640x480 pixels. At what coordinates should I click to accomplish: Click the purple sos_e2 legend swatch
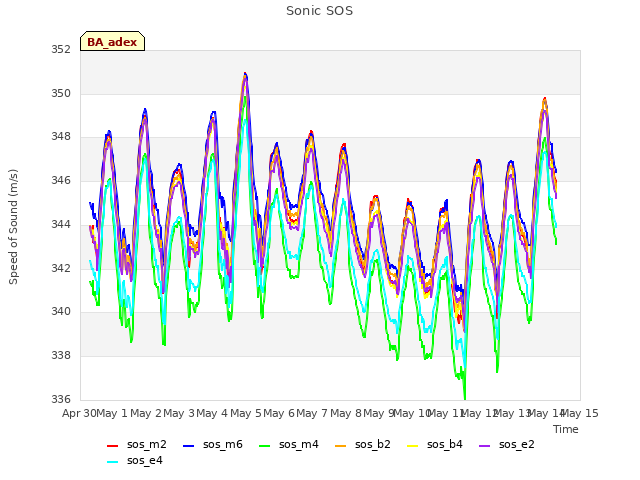(484, 446)
